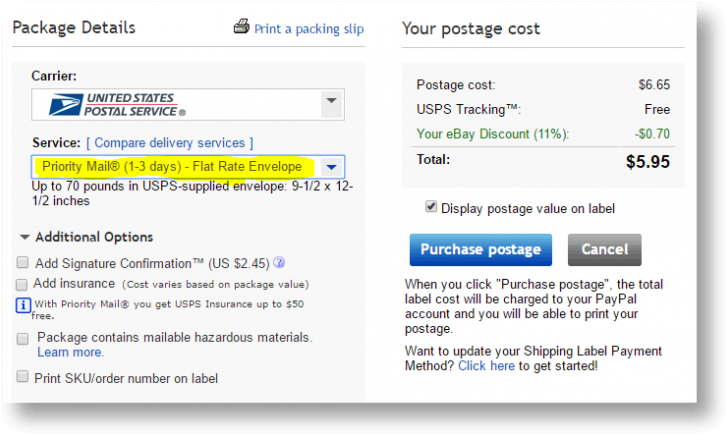Click the Purchase postage button
The height and width of the screenshot is (434, 726).
pyautogui.click(x=480, y=249)
